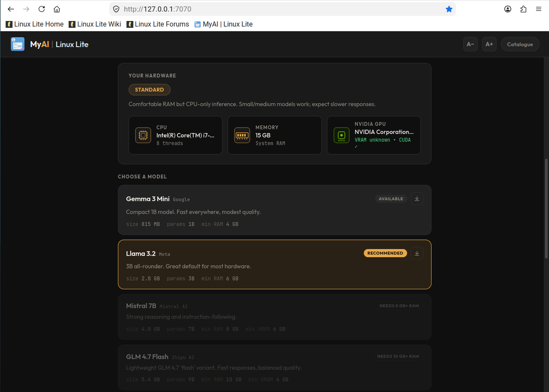Viewport: 549px width, 392px height.
Task: Open the Linux Lite Wiki bookmark
Action: (95, 24)
